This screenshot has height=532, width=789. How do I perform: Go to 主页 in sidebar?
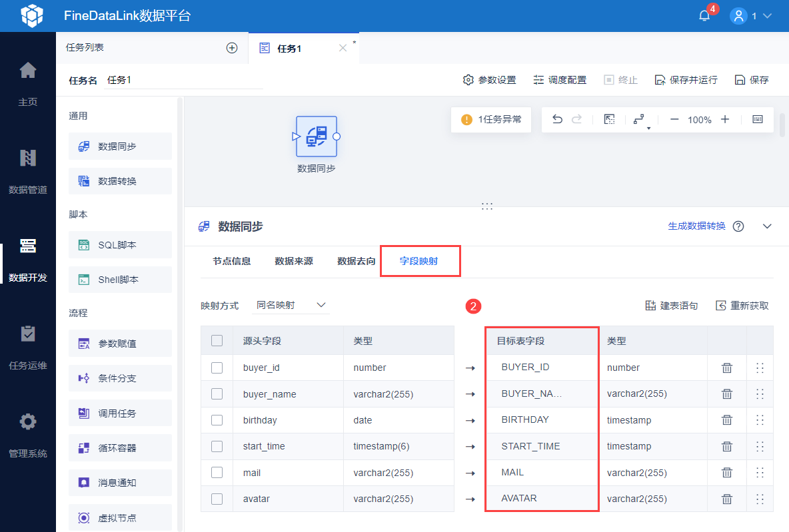tap(28, 84)
